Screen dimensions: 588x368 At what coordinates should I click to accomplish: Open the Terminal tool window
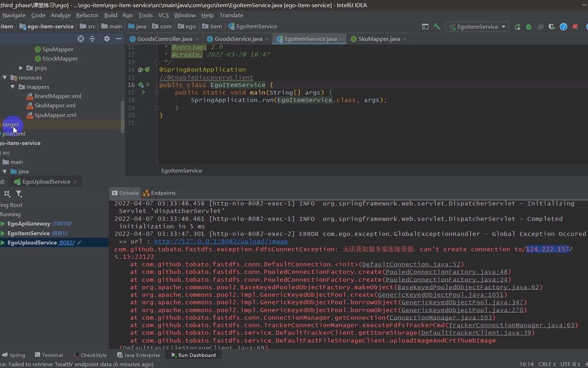point(49,355)
